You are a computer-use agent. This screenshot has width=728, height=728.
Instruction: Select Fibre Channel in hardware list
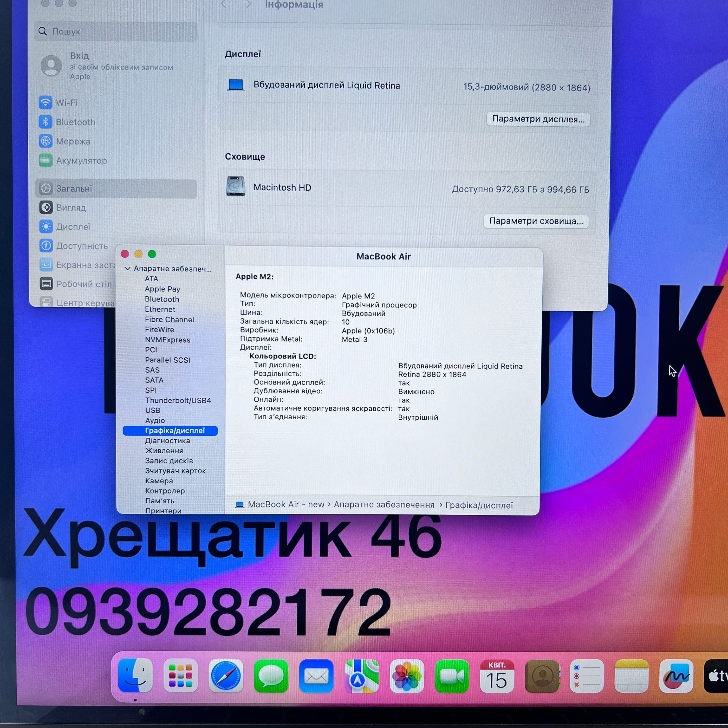tap(169, 319)
